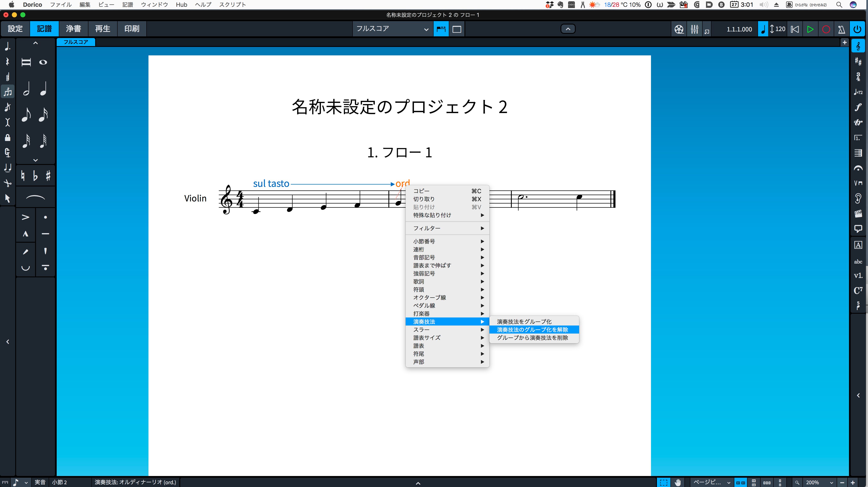
Task: Toggle the audio engine power button
Action: (x=857, y=29)
